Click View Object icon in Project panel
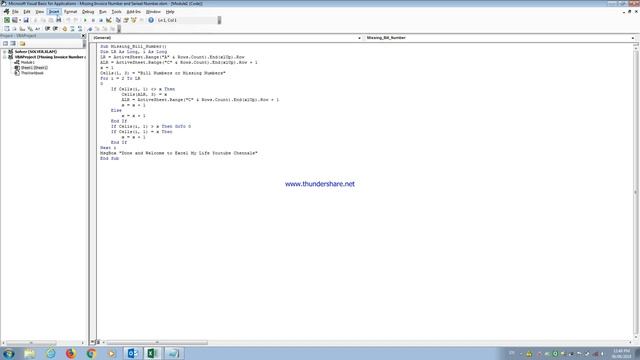 tap(13, 43)
